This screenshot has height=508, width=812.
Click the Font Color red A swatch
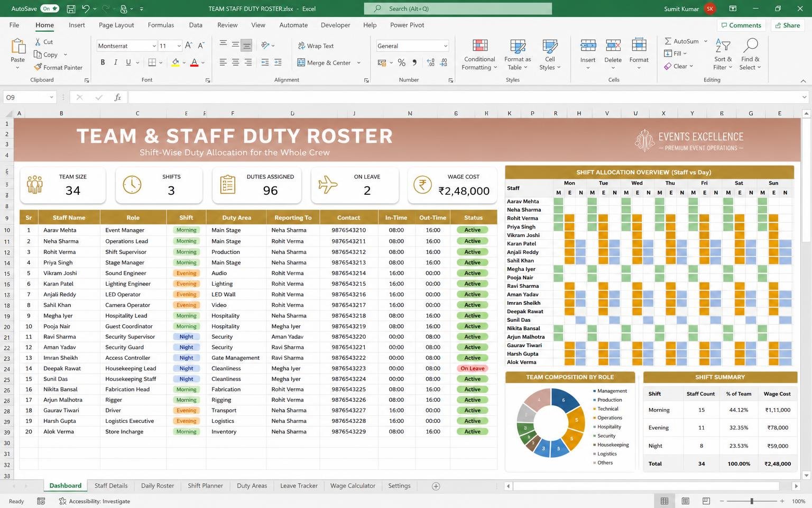pyautogui.click(x=194, y=62)
